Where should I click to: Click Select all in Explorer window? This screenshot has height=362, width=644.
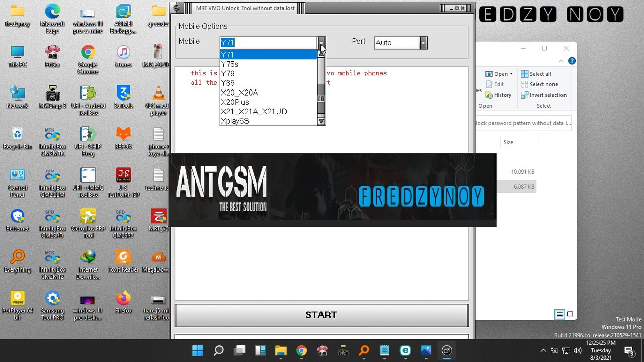point(536,74)
